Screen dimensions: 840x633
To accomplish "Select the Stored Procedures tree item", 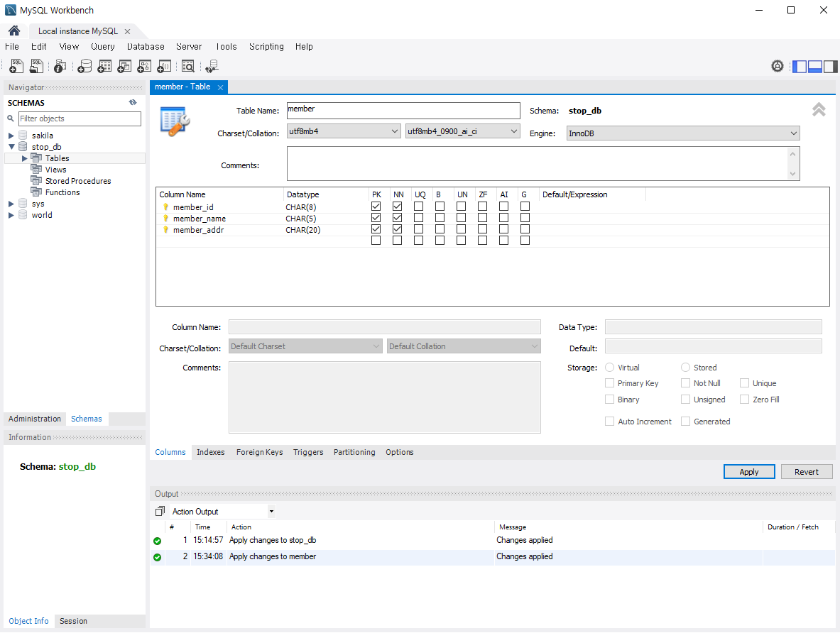I will pyautogui.click(x=78, y=181).
